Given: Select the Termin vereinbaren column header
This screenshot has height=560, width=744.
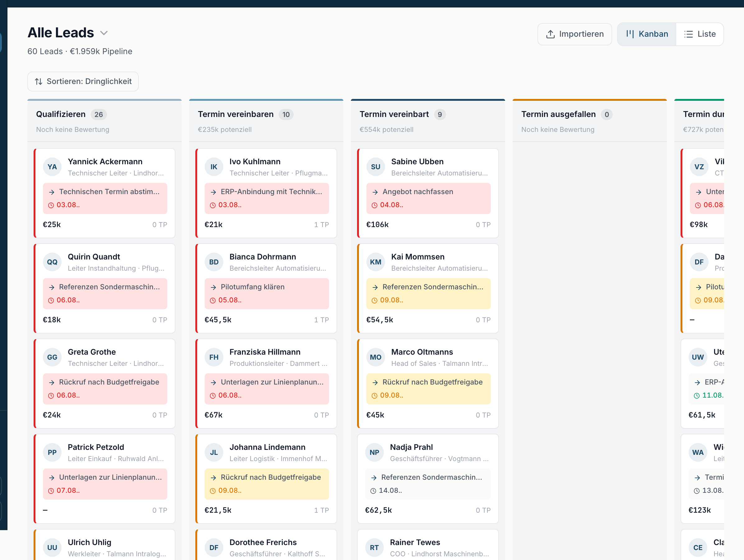Looking at the screenshot, I should pos(266,121).
